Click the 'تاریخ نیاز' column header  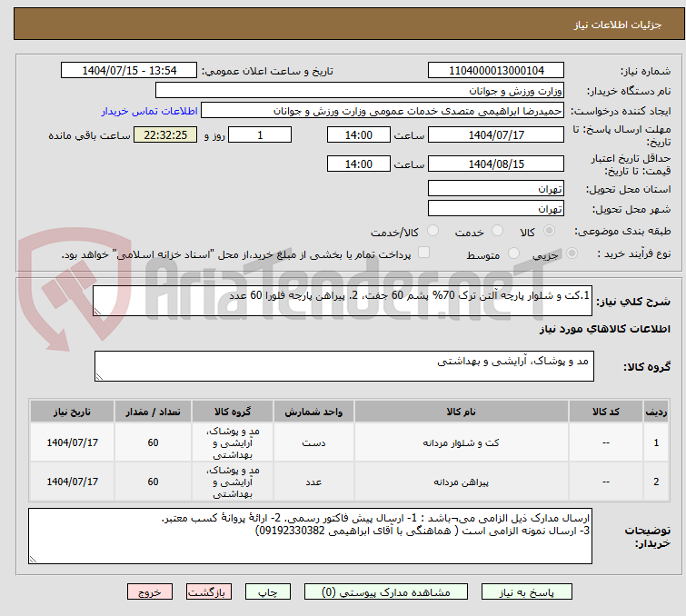(72, 412)
